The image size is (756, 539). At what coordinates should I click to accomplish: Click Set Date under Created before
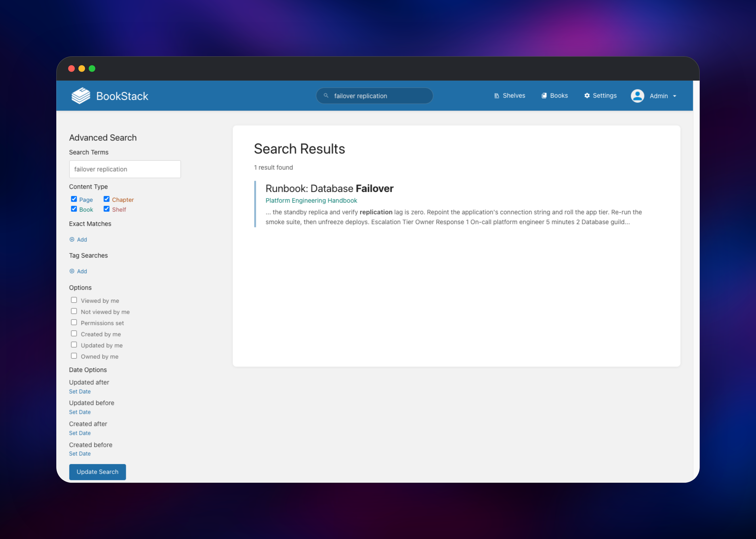[x=80, y=454]
